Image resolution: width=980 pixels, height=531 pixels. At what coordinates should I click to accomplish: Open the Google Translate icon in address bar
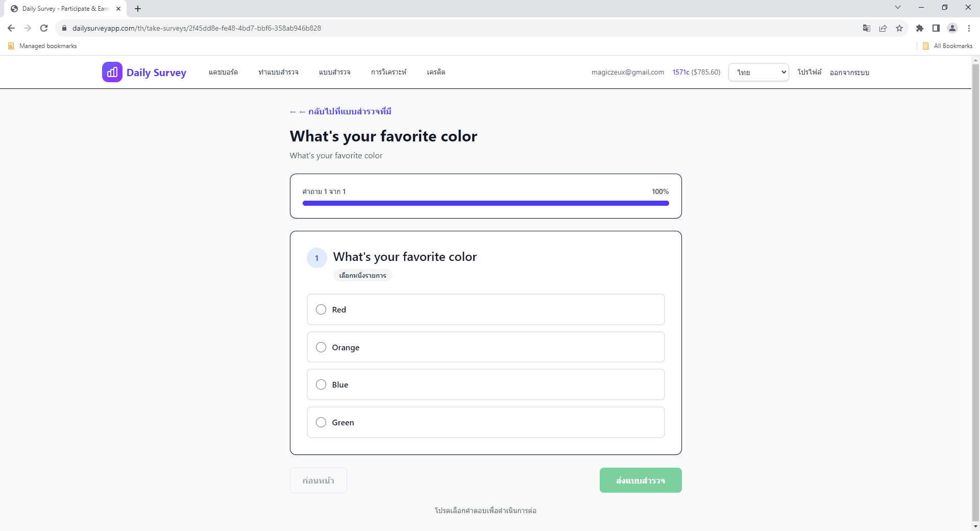pyautogui.click(x=866, y=28)
